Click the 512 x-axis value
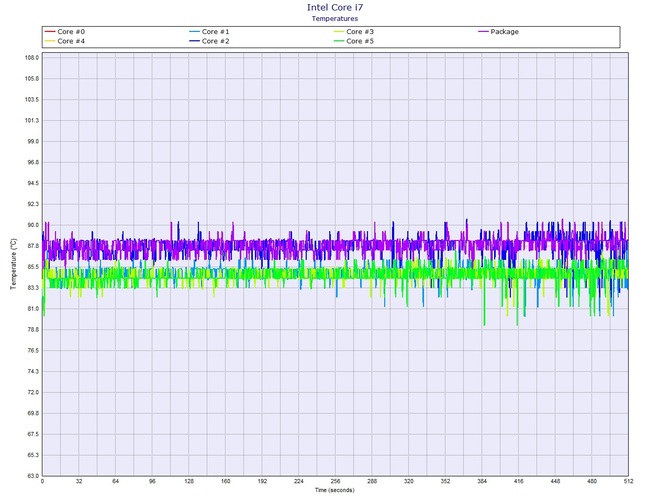The height and width of the screenshot is (502, 670). (x=628, y=481)
